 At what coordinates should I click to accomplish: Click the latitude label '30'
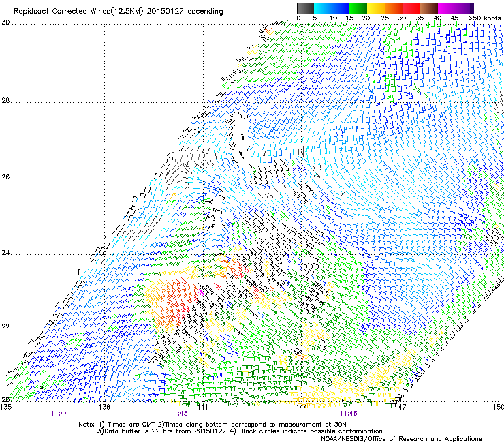tap(5, 22)
